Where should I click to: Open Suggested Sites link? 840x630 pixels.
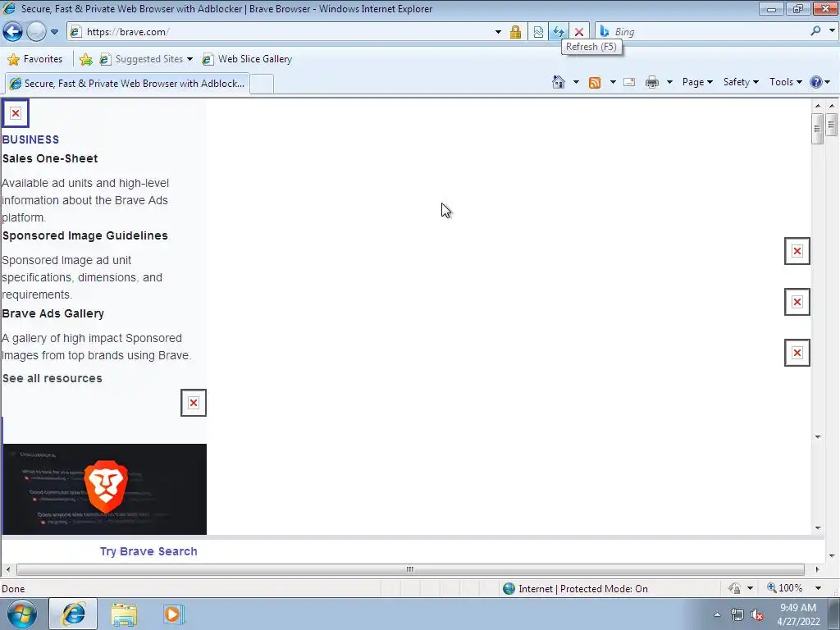pos(146,59)
